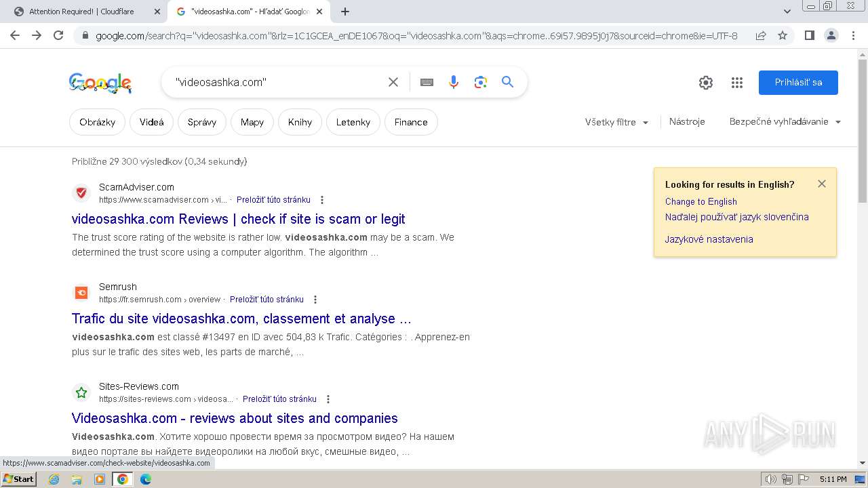Switch to Chrome from the taskbar

click(122, 479)
